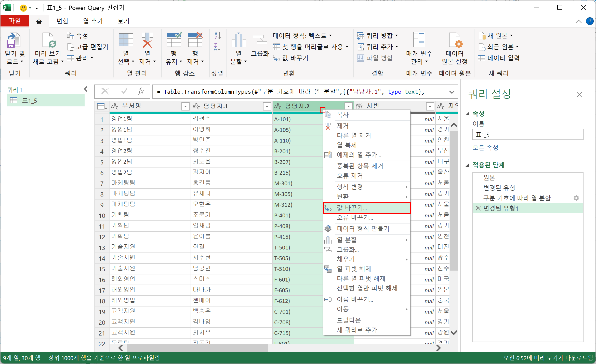The width and height of the screenshot is (596, 364).
Task: Expand the formula bar chevron
Action: pyautogui.click(x=452, y=92)
